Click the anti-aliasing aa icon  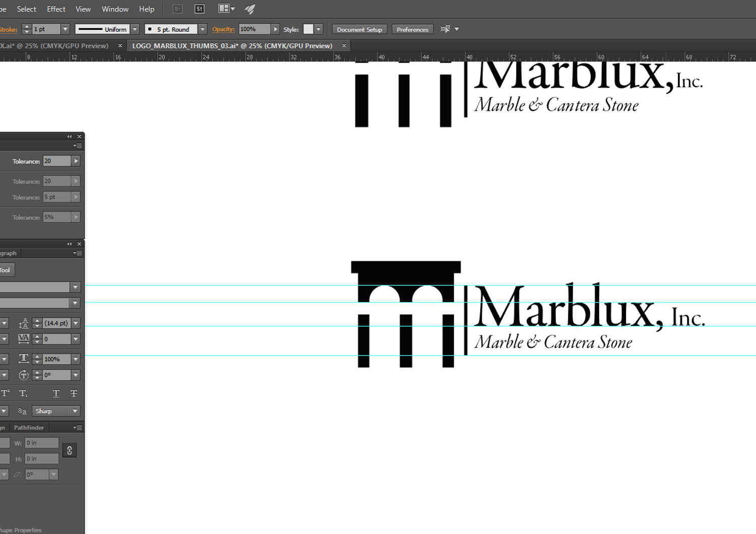pos(22,411)
